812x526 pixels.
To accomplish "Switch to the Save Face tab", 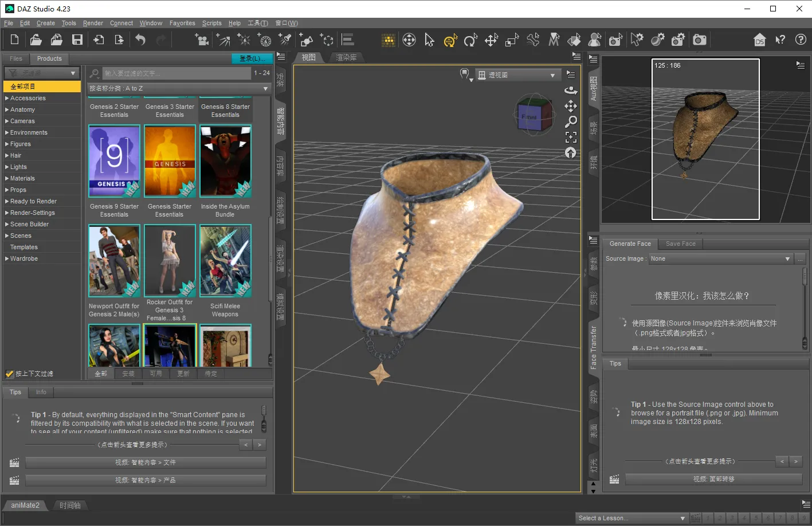I will pyautogui.click(x=680, y=244).
